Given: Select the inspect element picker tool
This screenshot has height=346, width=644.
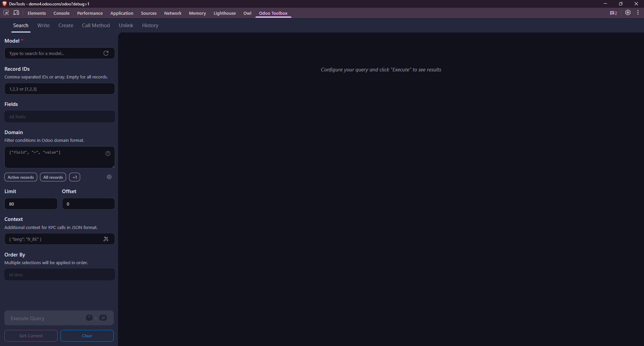Looking at the screenshot, I should [x=6, y=12].
